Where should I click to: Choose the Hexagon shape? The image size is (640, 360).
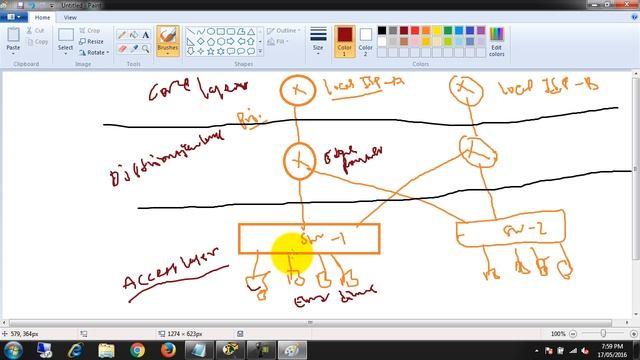221,41
